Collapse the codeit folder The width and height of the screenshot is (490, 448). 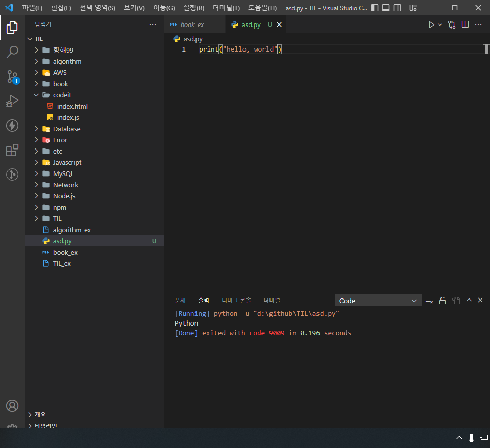[36, 95]
